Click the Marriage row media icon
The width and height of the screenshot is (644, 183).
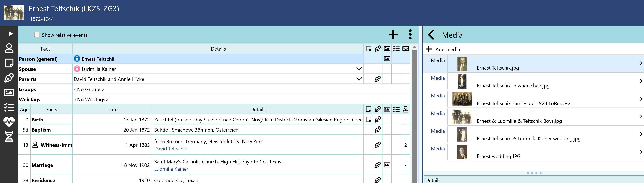click(387, 165)
